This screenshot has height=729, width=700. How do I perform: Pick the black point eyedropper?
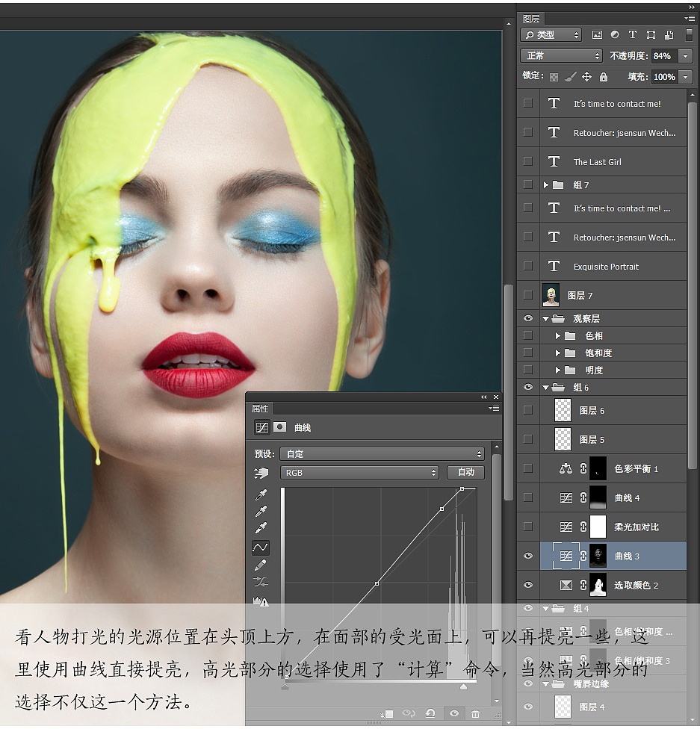[x=261, y=494]
